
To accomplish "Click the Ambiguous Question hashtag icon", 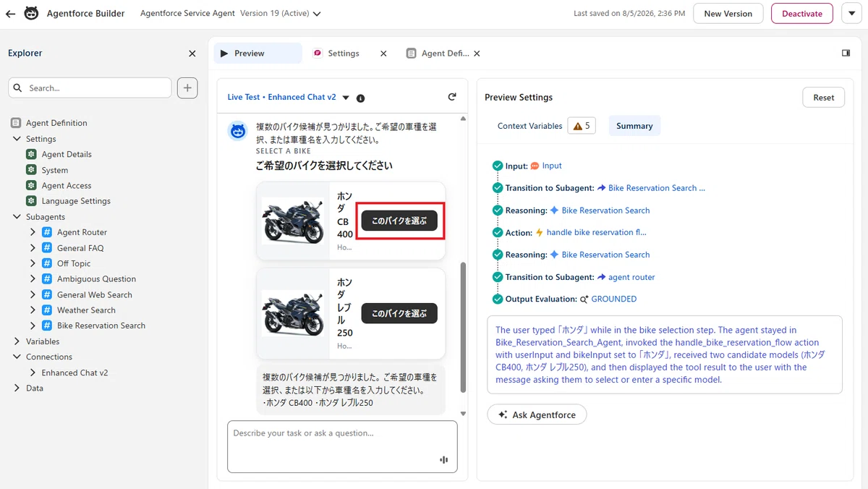I will (46, 279).
